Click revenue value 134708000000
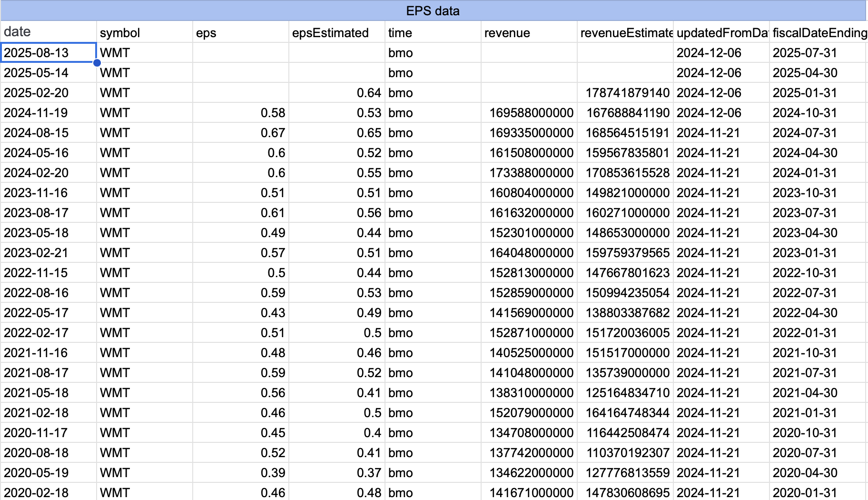This screenshot has height=500, width=868. click(x=529, y=432)
